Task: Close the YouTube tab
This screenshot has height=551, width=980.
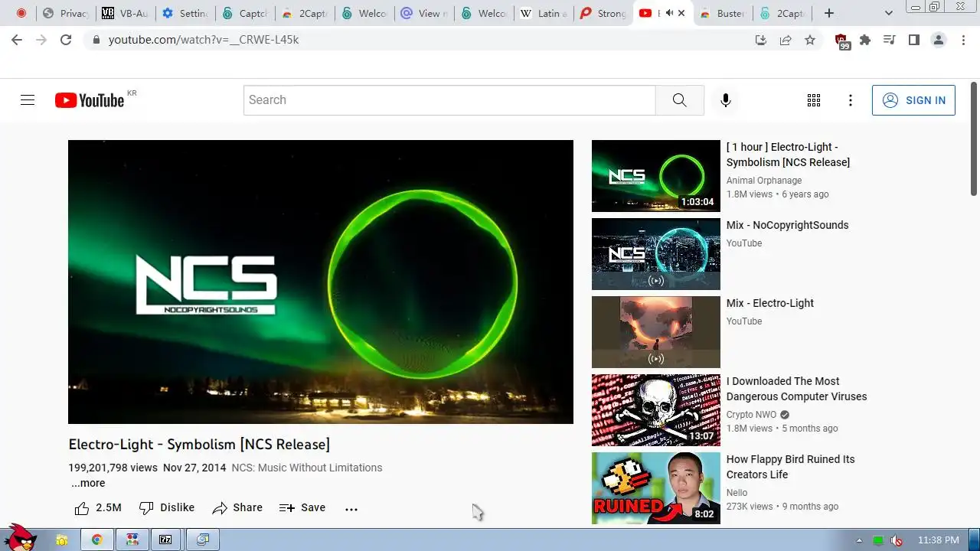Action: pyautogui.click(x=681, y=13)
